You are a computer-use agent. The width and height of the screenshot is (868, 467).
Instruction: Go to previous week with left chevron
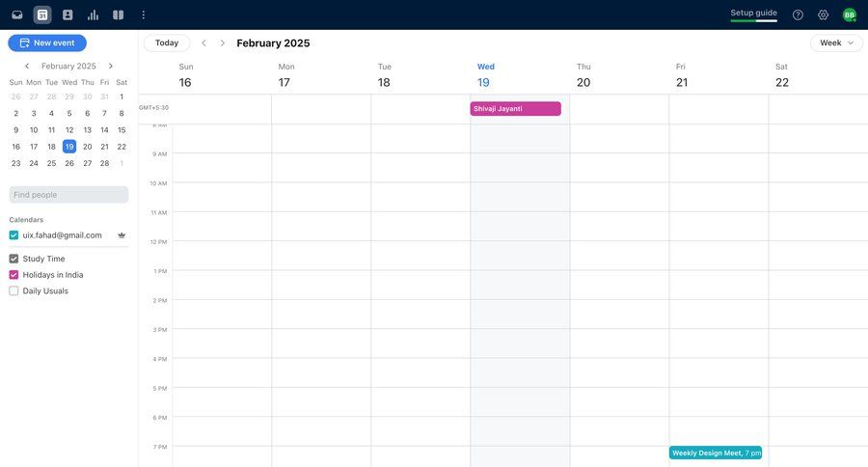tap(203, 43)
